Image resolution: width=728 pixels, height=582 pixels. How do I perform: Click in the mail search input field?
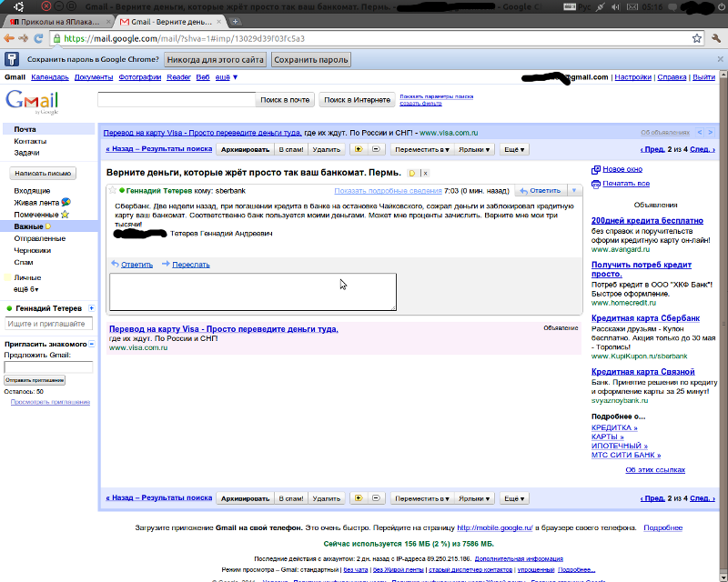point(177,100)
